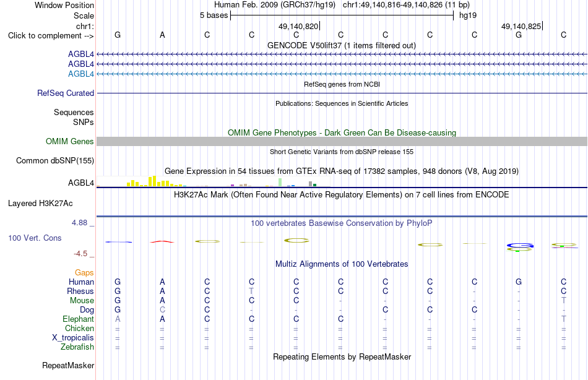
Task: Open 100 vertebrates Basewise Conservation by PhyloP
Action: [x=342, y=223]
